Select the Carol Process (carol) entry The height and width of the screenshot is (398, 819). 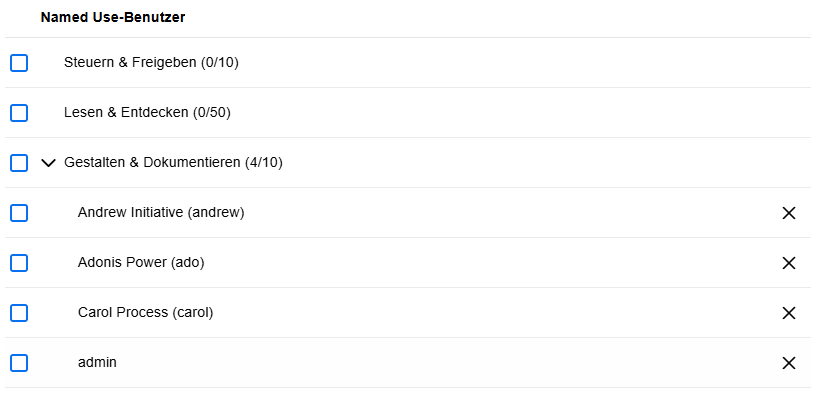[x=146, y=312]
